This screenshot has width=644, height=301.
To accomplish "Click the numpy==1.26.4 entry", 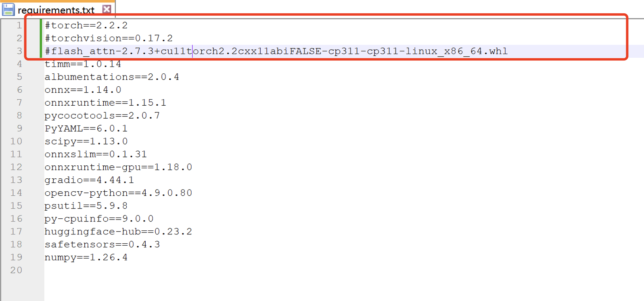I will (x=86, y=257).
